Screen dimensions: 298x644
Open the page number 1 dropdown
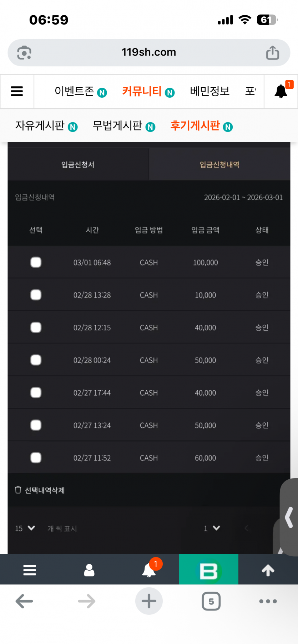(212, 528)
